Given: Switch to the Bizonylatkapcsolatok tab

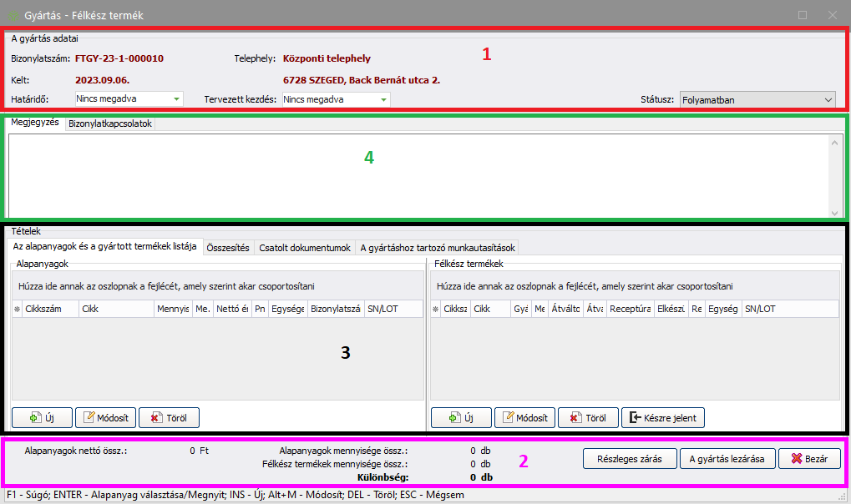Looking at the screenshot, I should 109,123.
